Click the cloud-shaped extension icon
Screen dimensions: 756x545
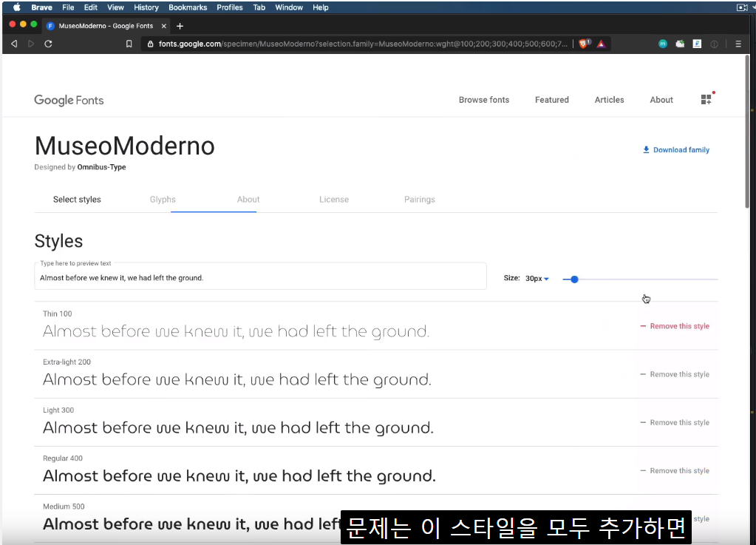(680, 44)
